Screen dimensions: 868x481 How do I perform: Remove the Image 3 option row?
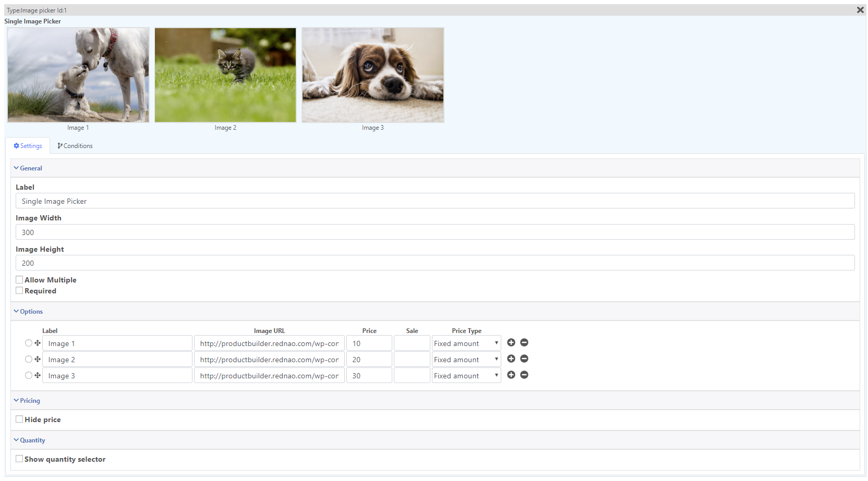[x=524, y=375]
